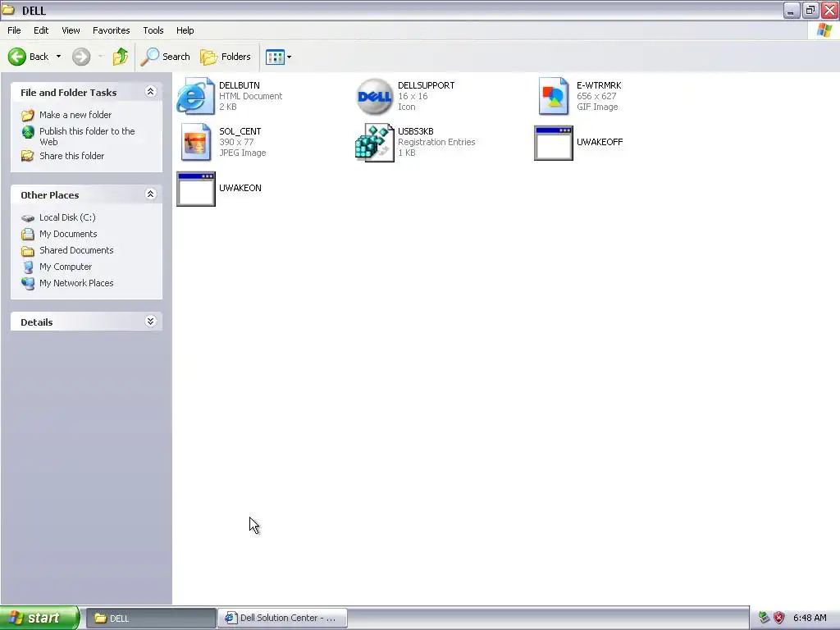Open the Help menu

(185, 30)
